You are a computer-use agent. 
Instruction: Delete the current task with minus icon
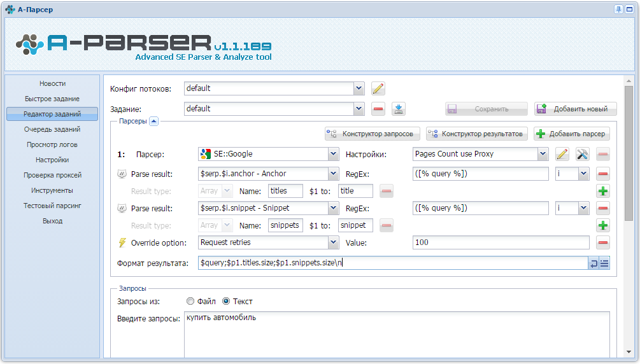click(378, 109)
